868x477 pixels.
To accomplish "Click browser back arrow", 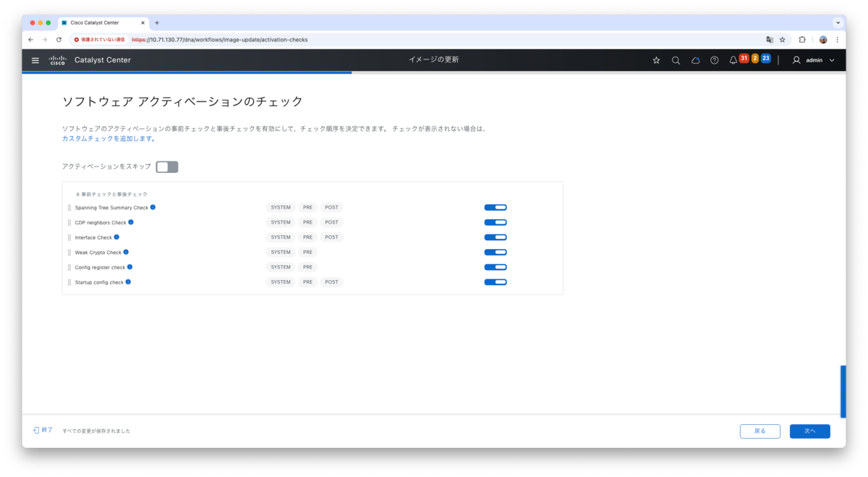I will click(x=30, y=39).
